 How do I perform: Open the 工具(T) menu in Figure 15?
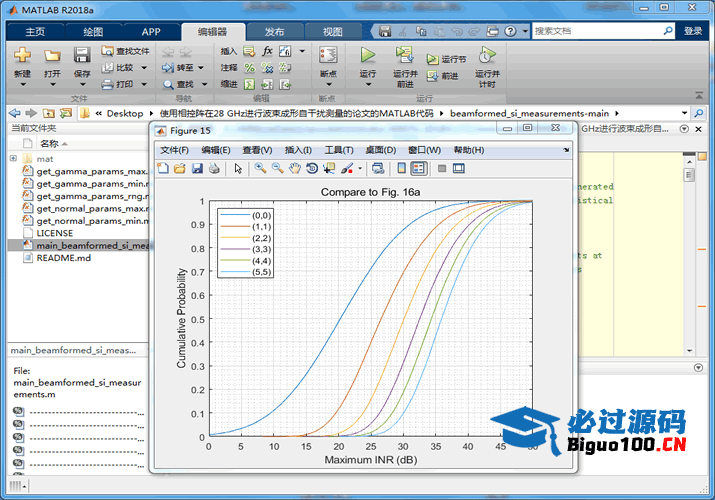[339, 150]
